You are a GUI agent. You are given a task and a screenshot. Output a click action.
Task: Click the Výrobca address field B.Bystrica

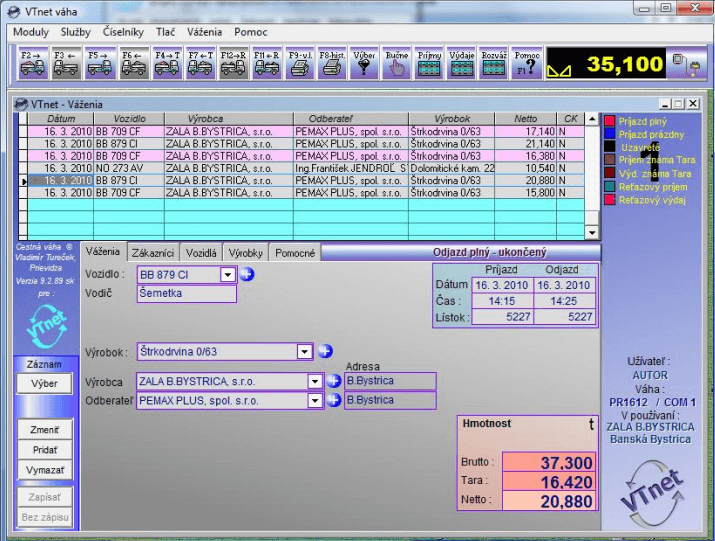(390, 381)
